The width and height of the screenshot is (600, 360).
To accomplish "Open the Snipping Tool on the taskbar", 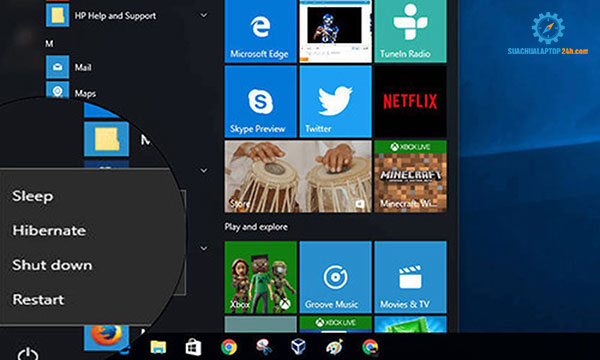I will tap(264, 347).
